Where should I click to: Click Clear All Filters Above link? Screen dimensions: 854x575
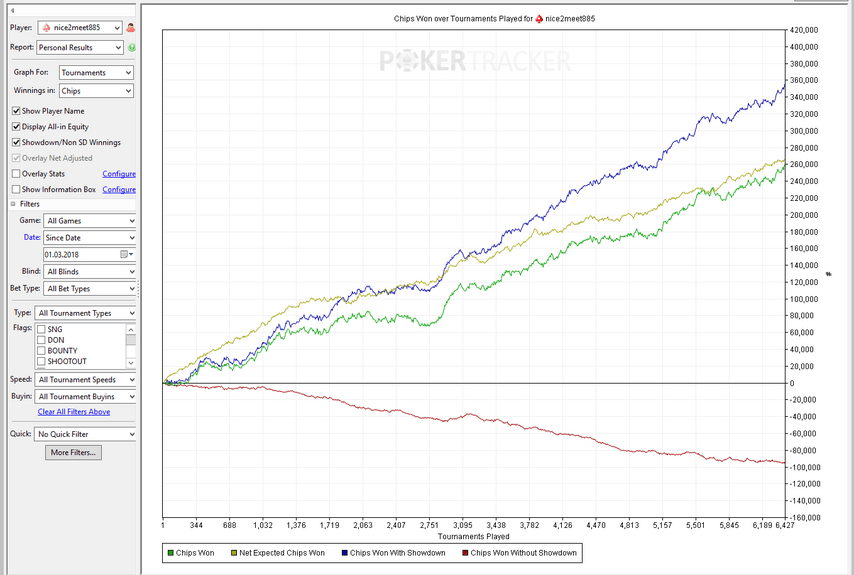pos(74,412)
